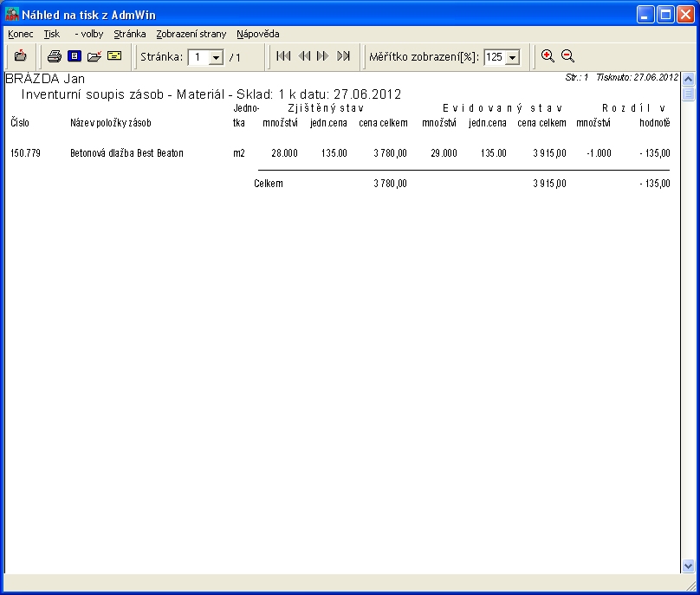The height and width of the screenshot is (595, 700).
Task: Open the - volby menu
Action: 89,34
